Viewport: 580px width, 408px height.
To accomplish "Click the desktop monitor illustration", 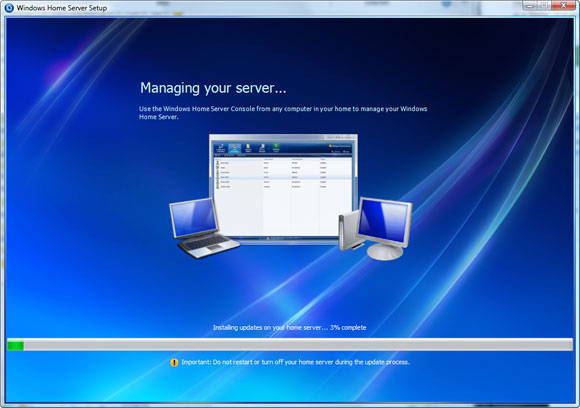I will click(x=386, y=228).
